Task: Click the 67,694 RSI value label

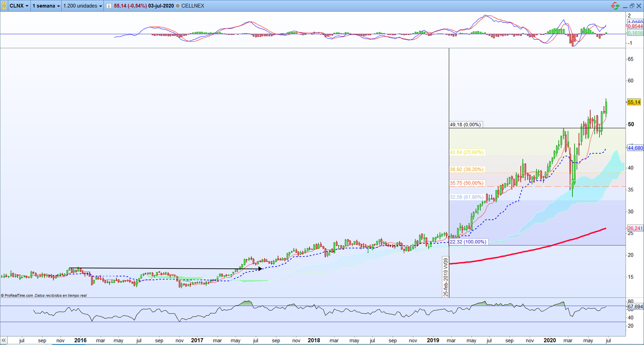Action: [635, 307]
